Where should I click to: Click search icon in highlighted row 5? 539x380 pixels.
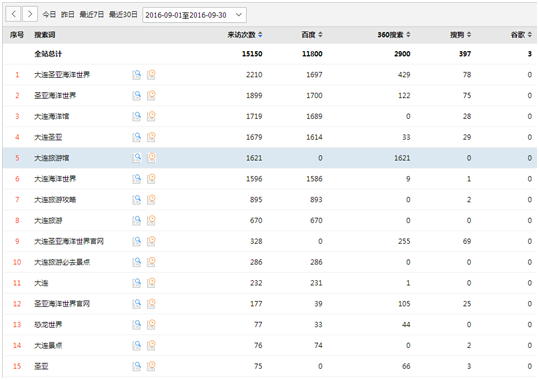click(136, 158)
